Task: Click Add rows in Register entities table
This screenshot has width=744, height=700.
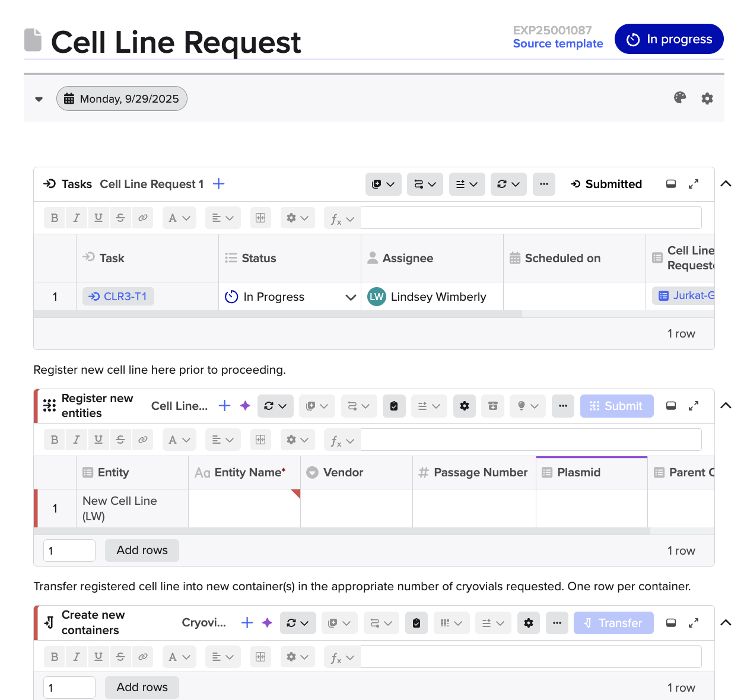Action: 142,550
